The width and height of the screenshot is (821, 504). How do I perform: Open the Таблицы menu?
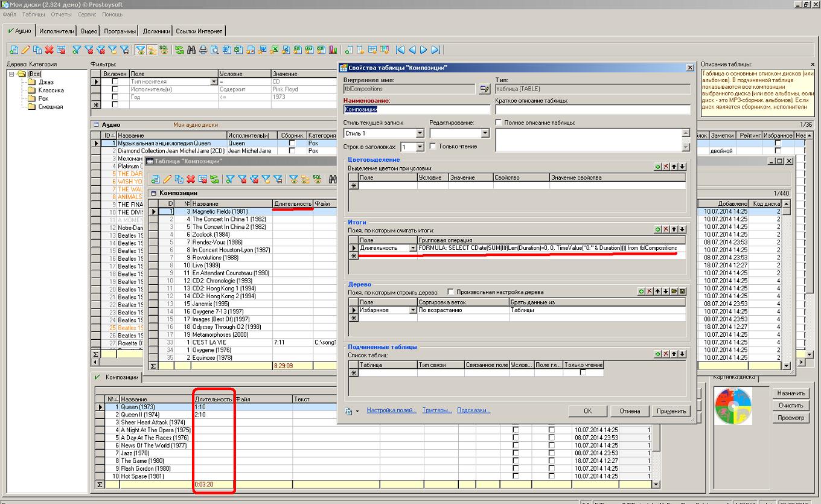(34, 14)
